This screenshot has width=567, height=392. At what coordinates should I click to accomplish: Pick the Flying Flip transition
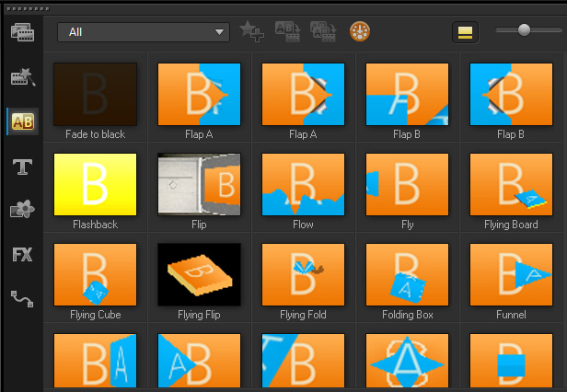(200, 274)
